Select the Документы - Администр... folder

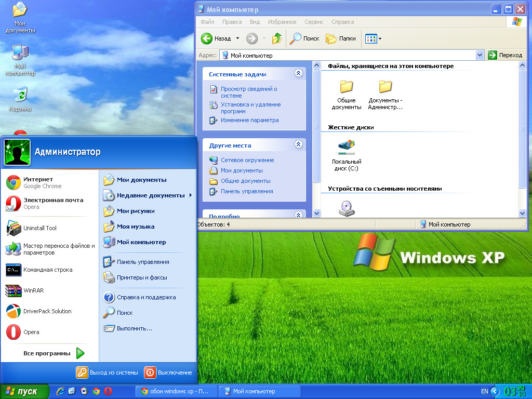385,95
